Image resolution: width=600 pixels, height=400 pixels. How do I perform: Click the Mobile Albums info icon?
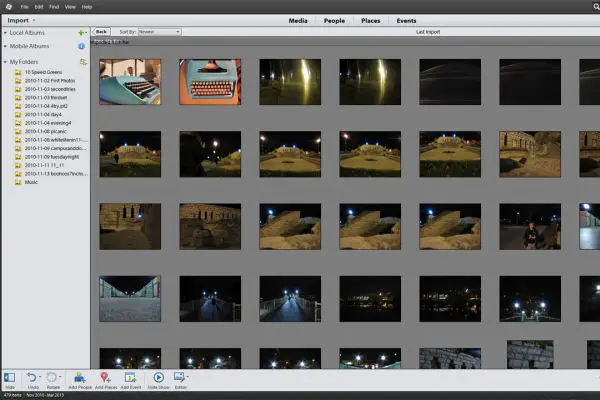(x=82, y=46)
